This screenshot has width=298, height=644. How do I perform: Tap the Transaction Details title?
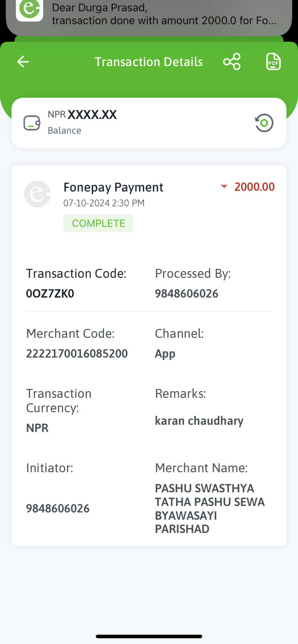pos(149,62)
